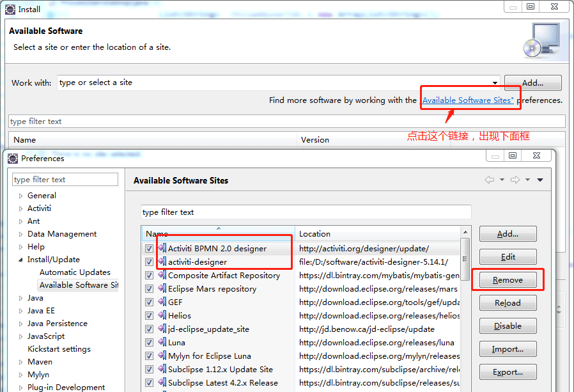Toggle the Luna site checkbox

(x=149, y=343)
